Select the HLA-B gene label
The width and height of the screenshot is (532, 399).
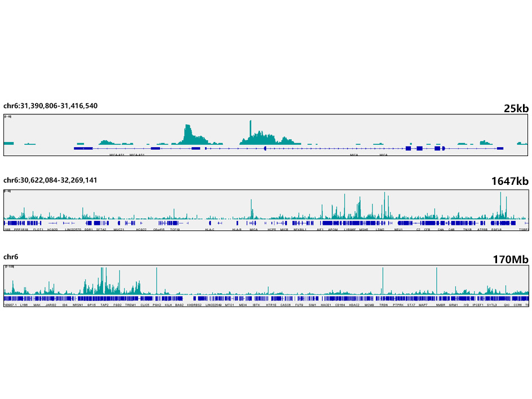(x=237, y=230)
